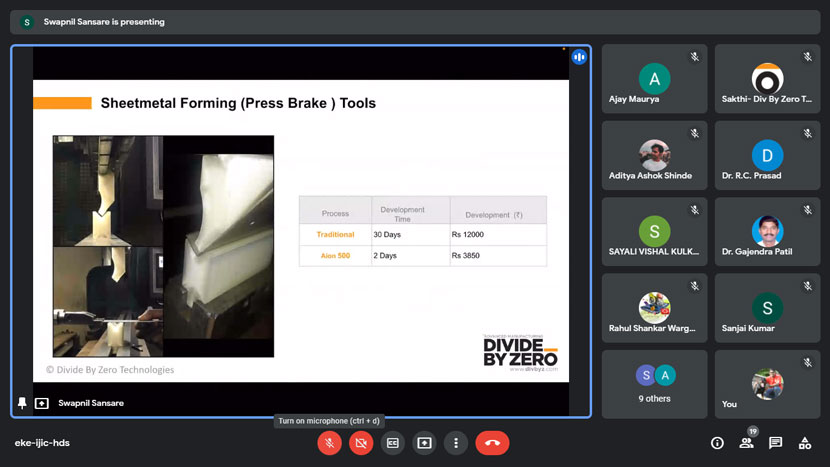Click muted mic icon on Sanjai Kumar tile
830x467 pixels.
[807, 286]
